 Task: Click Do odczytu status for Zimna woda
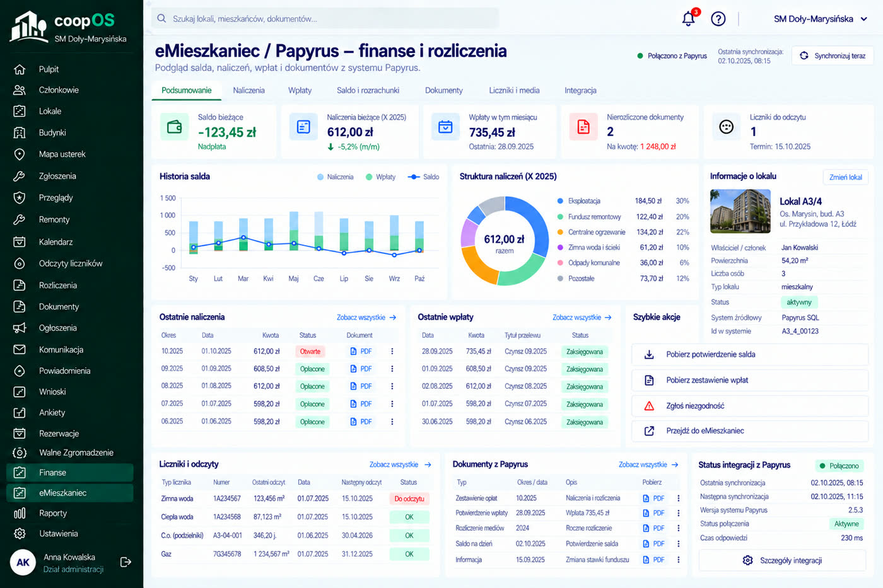409,499
